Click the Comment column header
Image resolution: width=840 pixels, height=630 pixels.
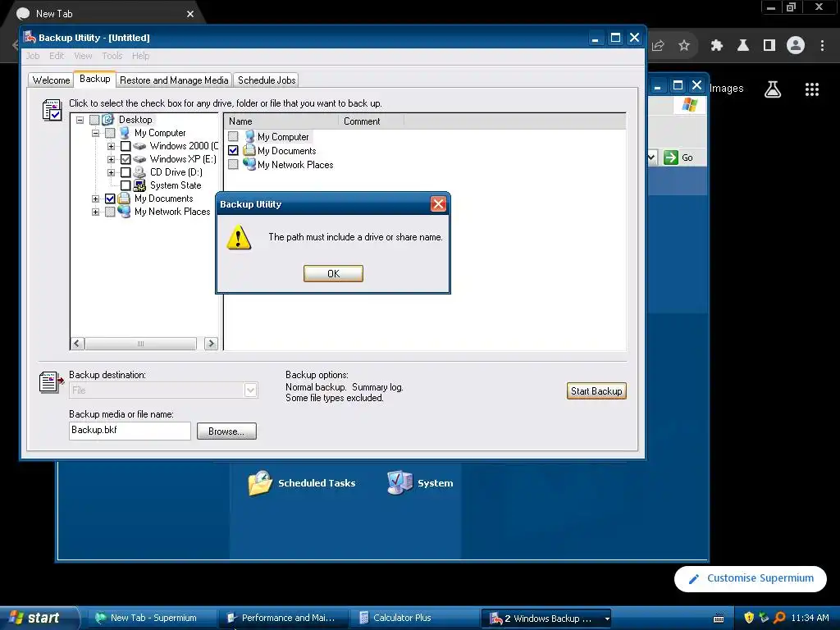click(x=371, y=121)
